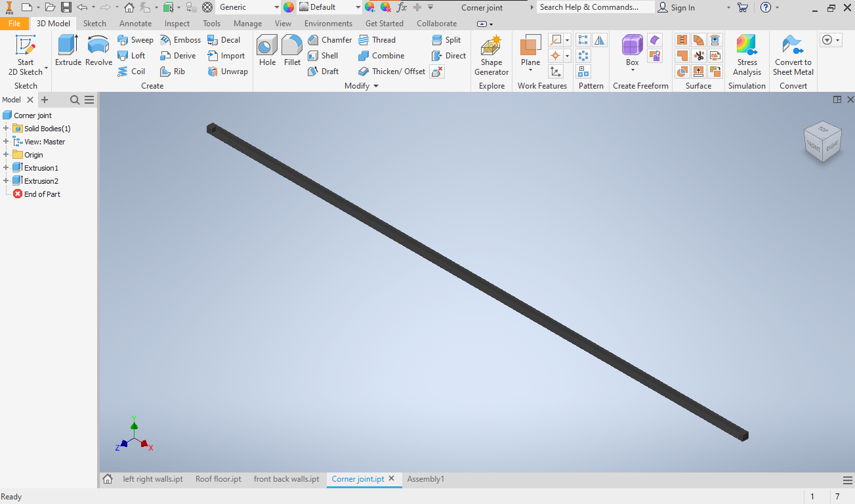Apply a face Draft
Image resolution: width=855 pixels, height=504 pixels.
[x=323, y=72]
